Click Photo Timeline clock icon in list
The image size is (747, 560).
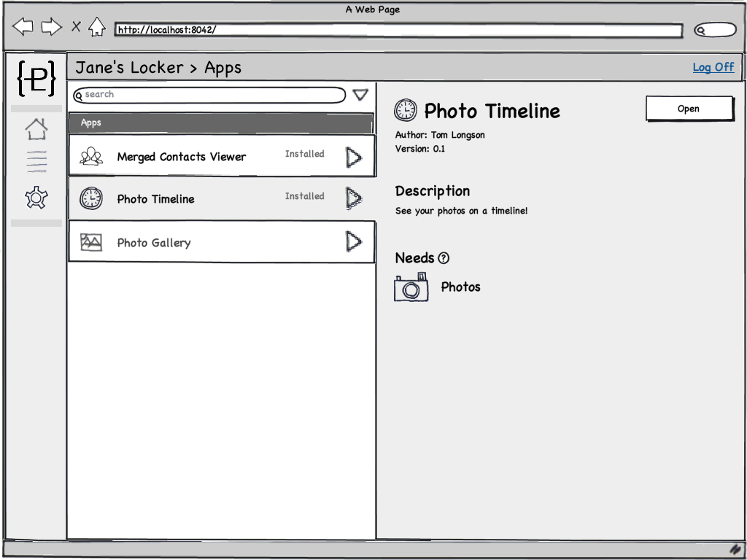pos(91,198)
